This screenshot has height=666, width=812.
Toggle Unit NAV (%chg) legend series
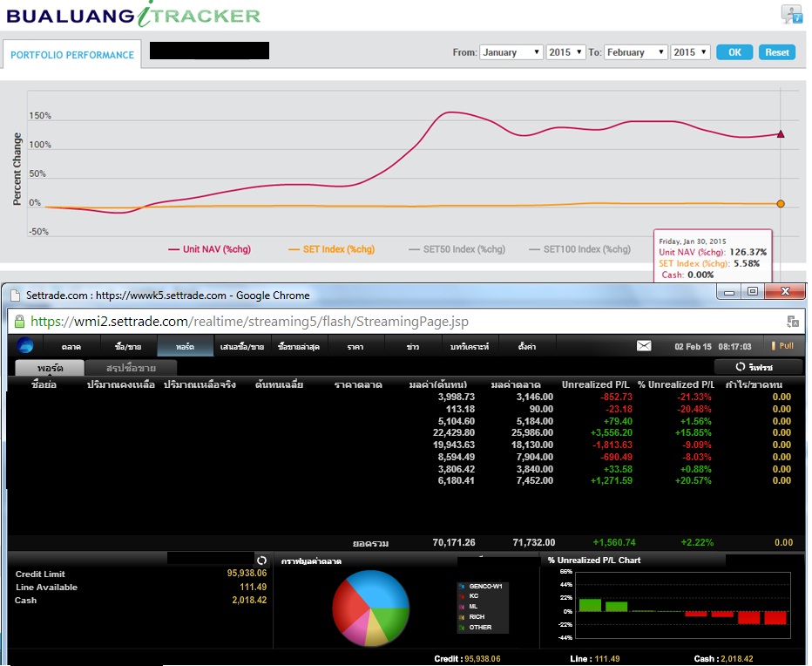pyautogui.click(x=209, y=249)
